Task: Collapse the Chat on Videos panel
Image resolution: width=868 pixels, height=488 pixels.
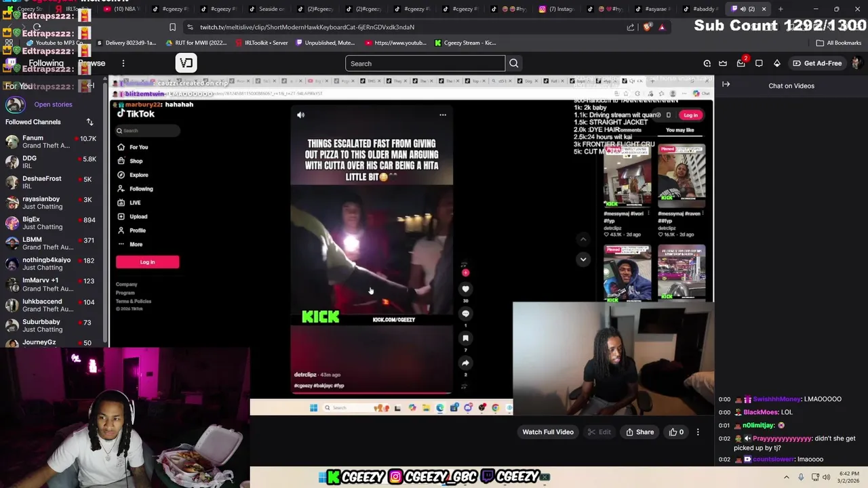Action: (726, 85)
